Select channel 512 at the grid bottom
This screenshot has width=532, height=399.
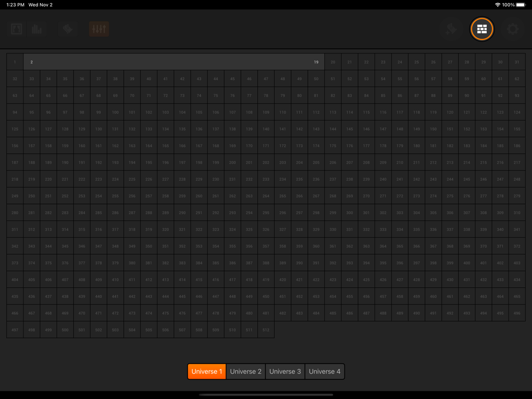pyautogui.click(x=266, y=329)
